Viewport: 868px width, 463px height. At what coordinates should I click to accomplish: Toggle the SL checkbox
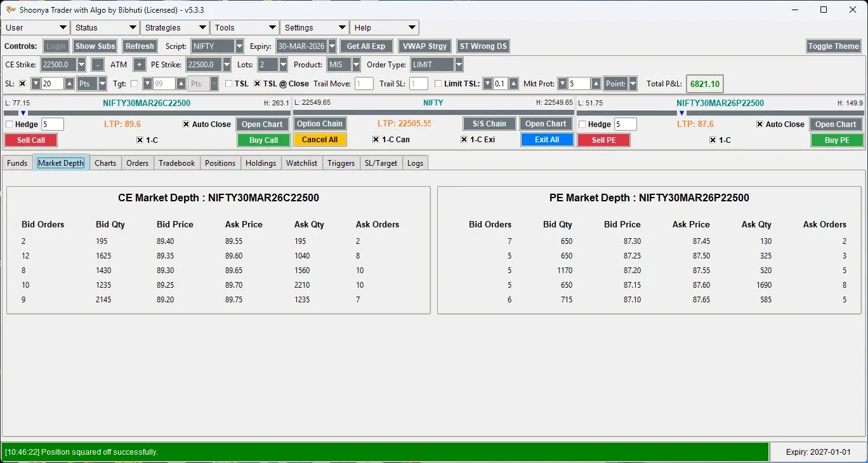23,84
